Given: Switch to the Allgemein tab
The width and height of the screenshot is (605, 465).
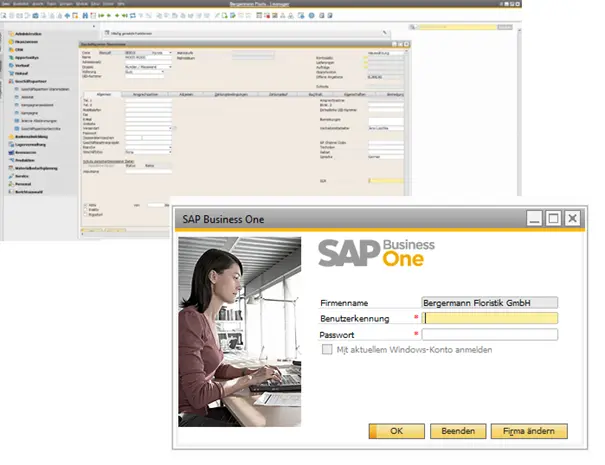Looking at the screenshot, I should 103,94.
